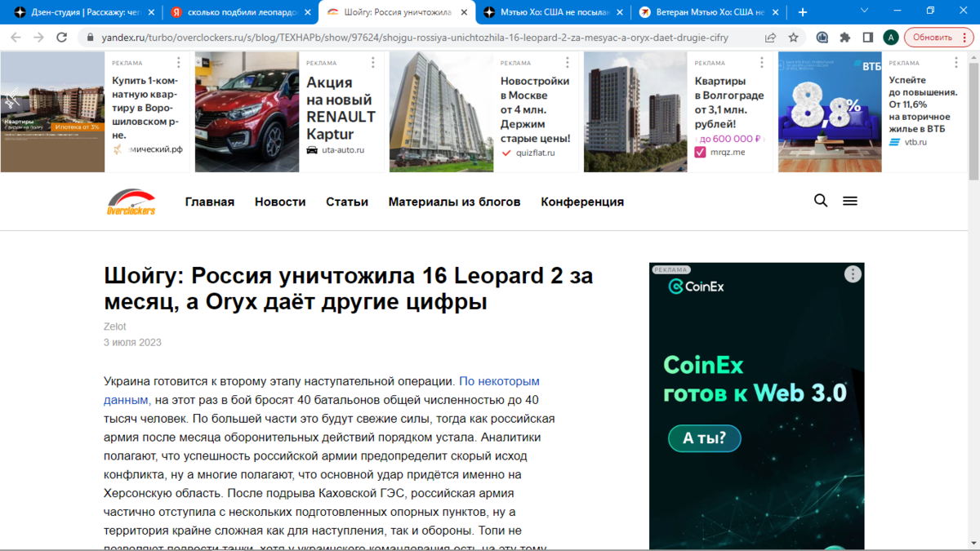Open Новости in site navigation

point(280,202)
